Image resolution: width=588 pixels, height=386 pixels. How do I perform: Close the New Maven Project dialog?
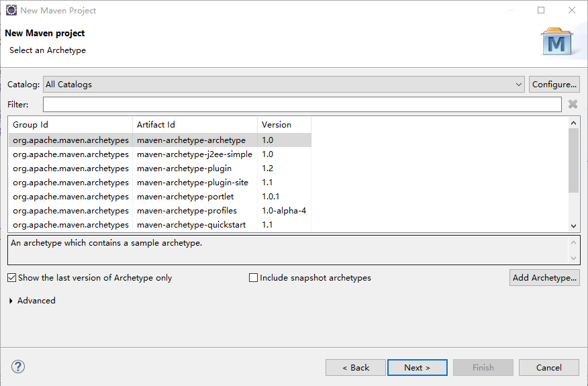(571, 10)
